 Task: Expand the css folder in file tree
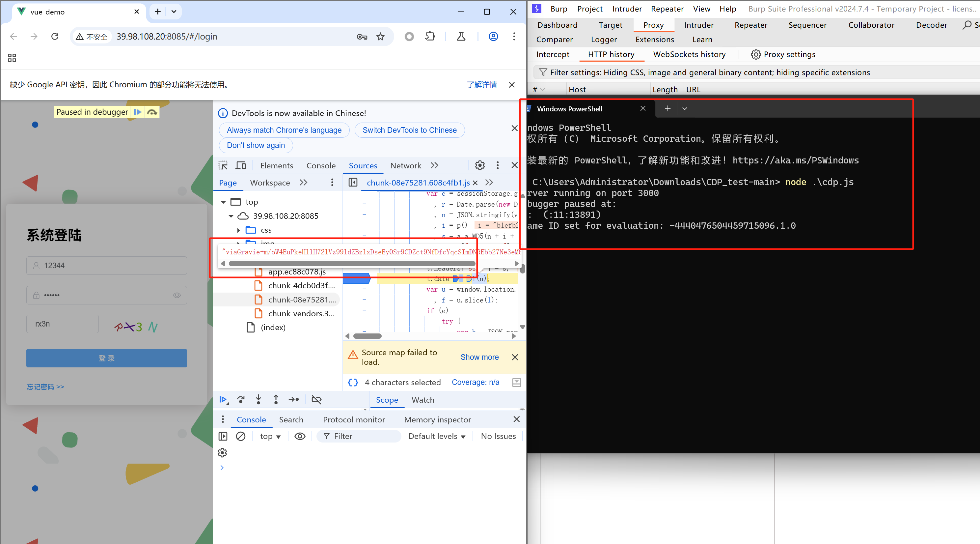click(238, 230)
